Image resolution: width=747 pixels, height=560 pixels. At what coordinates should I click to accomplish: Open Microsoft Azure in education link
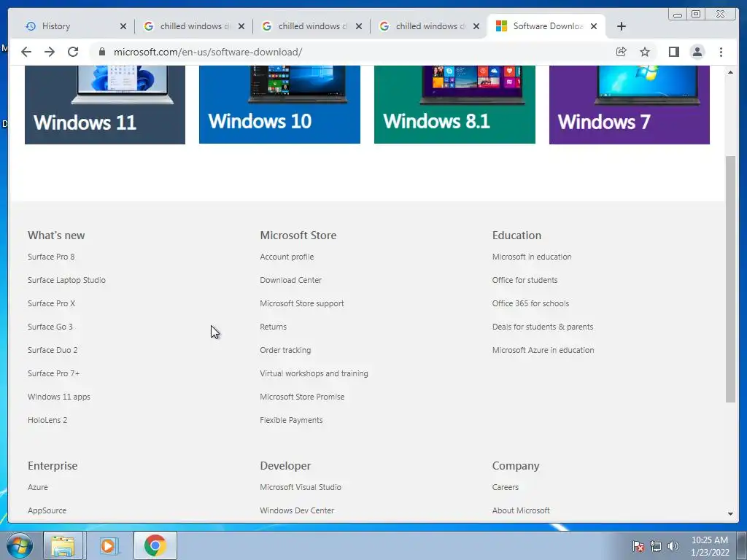coord(543,350)
